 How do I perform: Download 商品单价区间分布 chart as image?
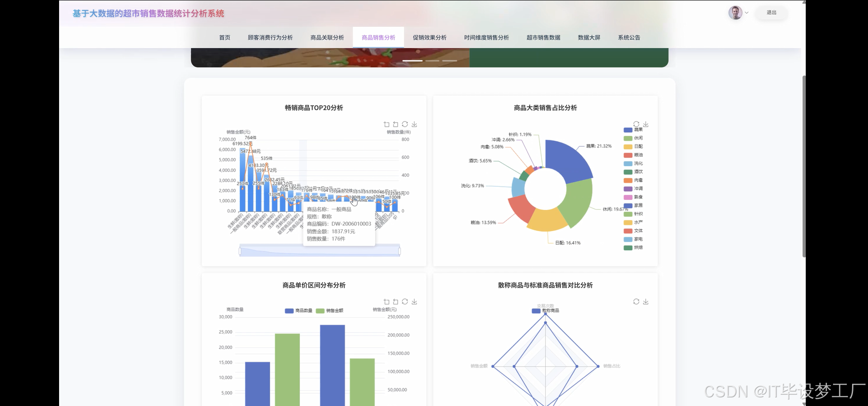pos(414,302)
